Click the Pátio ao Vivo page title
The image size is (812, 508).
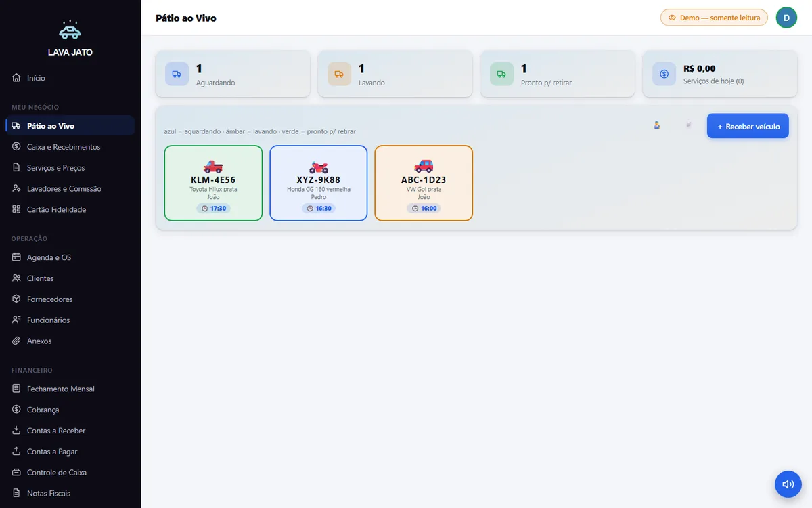pyautogui.click(x=186, y=18)
